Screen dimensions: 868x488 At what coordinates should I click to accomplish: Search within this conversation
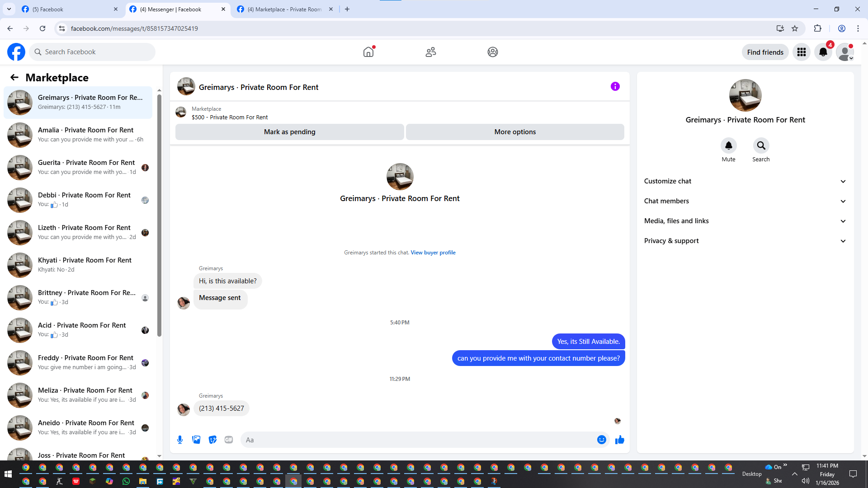point(761,146)
